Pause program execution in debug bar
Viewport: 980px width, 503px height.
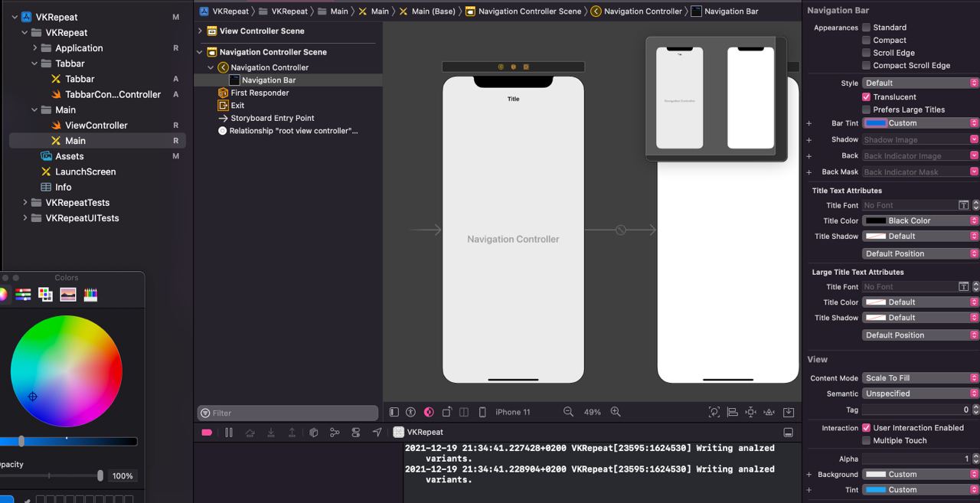(228, 433)
